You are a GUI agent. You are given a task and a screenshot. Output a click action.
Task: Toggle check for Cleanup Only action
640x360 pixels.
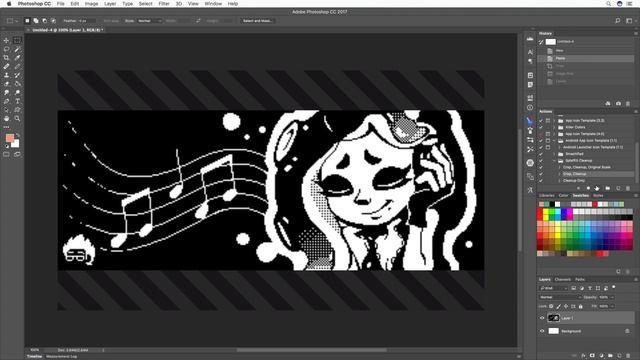pyautogui.click(x=541, y=180)
